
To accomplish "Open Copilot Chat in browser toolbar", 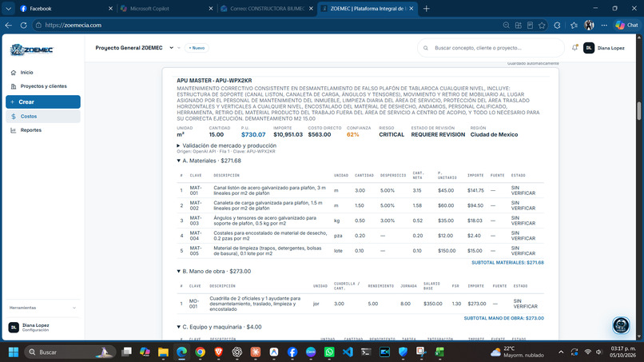I will point(626,26).
